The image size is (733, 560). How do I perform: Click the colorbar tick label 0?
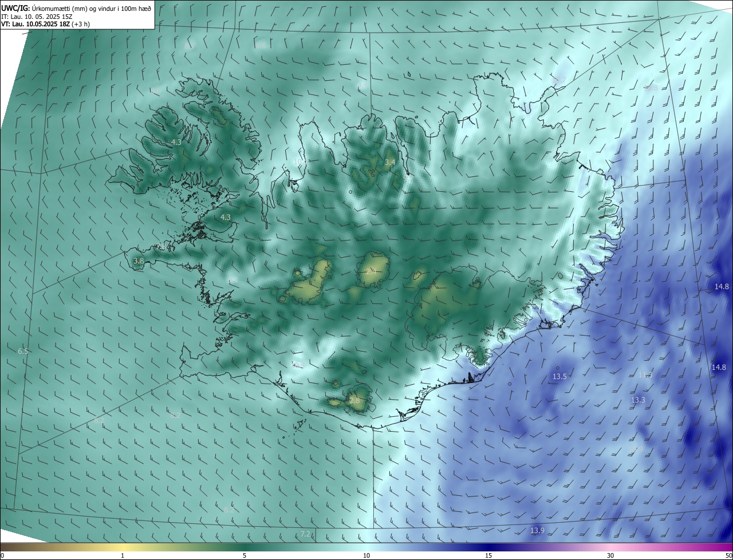click(2, 555)
